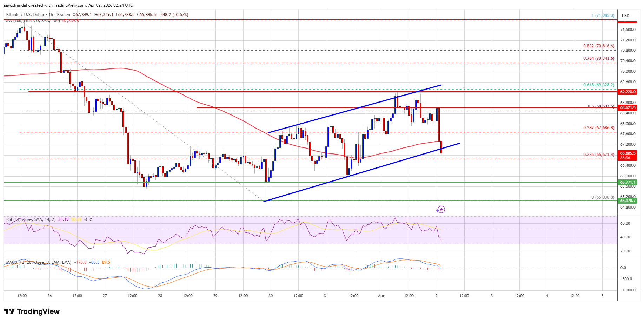
Task: Click the purple lightning event icon
Action: click(x=441, y=210)
